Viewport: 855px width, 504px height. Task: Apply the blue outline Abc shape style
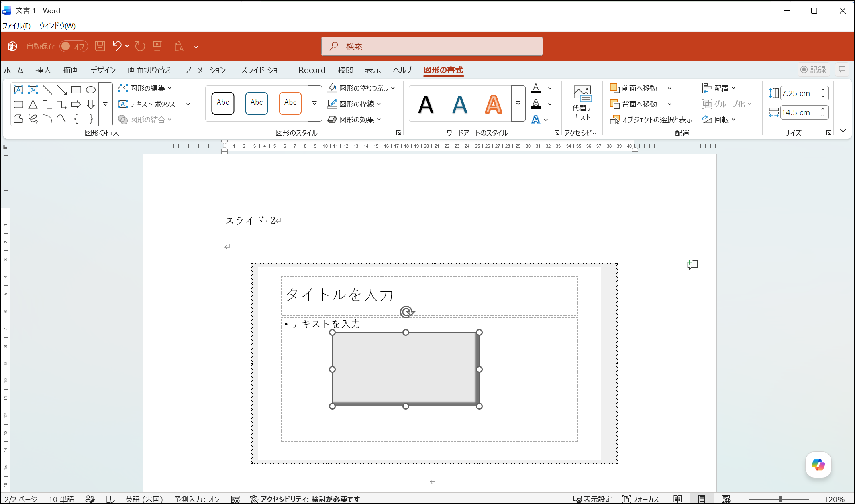coord(257,103)
